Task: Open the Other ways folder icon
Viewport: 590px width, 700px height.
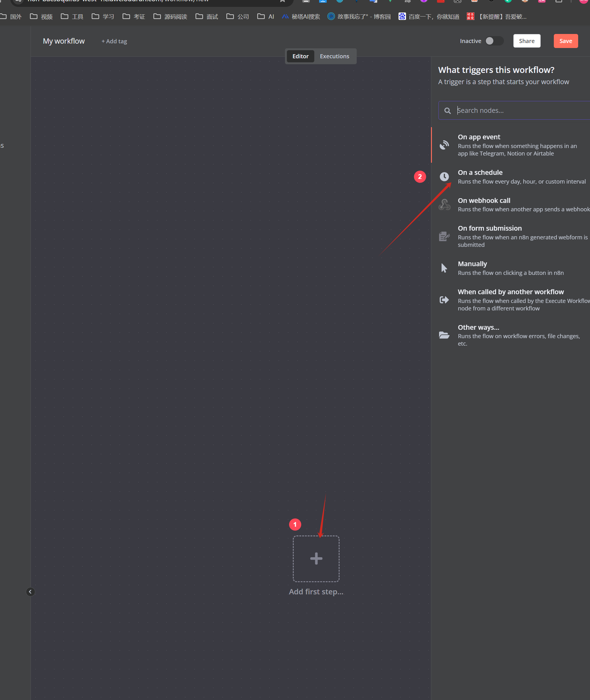Action: pos(444,335)
